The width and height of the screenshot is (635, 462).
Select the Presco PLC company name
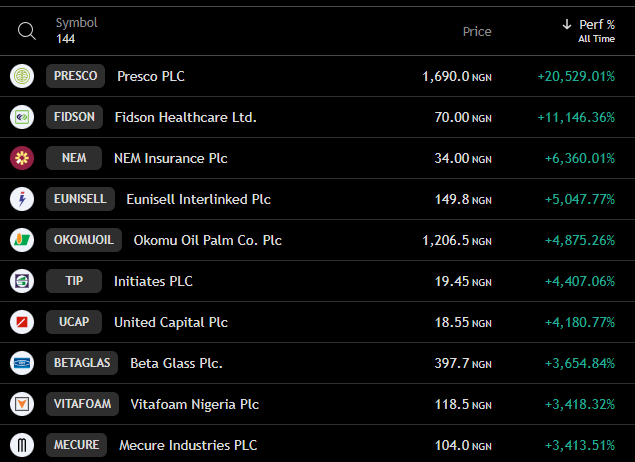tap(151, 76)
